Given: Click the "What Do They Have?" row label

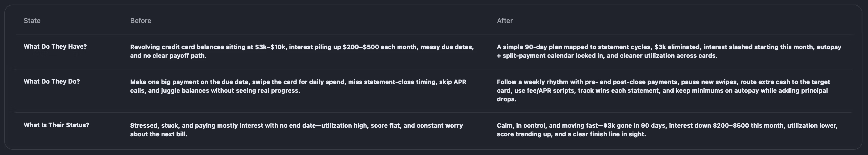Looking at the screenshot, I should (x=55, y=47).
